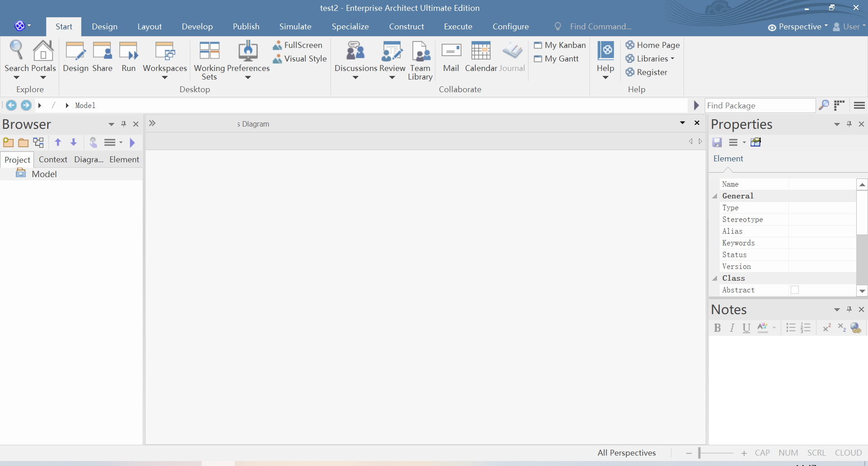Viewport: 868px width, 466px height.
Task: Open the Discussions icon
Action: tap(355, 51)
